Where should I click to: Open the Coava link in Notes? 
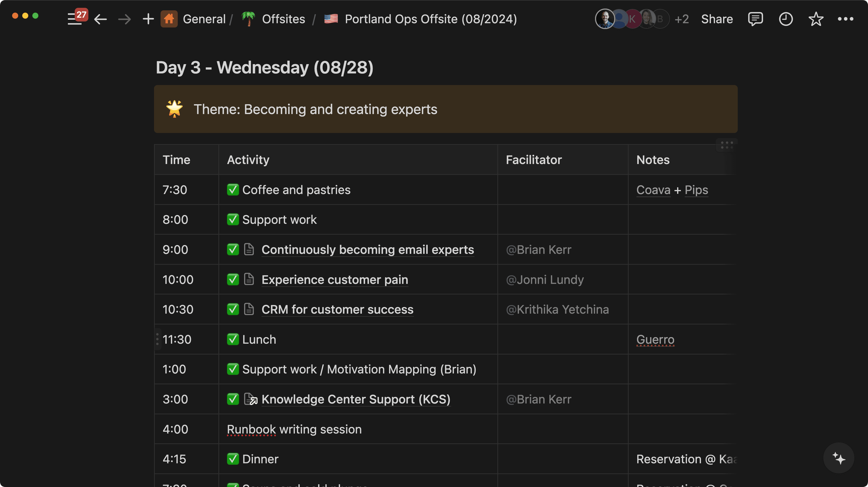(653, 190)
